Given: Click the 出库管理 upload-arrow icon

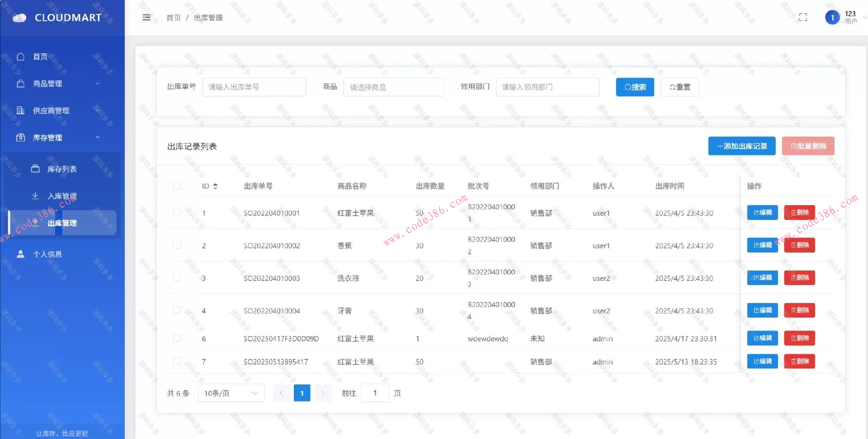Looking at the screenshot, I should click(x=35, y=222).
